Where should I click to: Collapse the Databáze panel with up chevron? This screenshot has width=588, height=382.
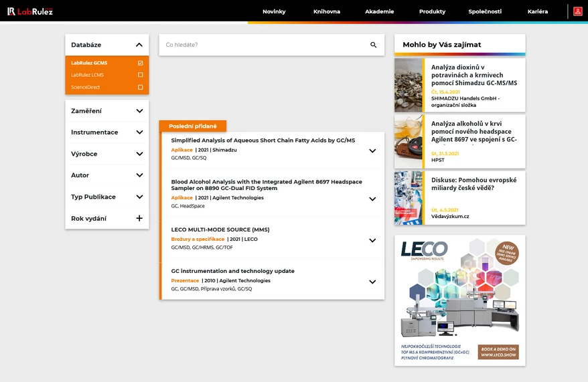[139, 45]
